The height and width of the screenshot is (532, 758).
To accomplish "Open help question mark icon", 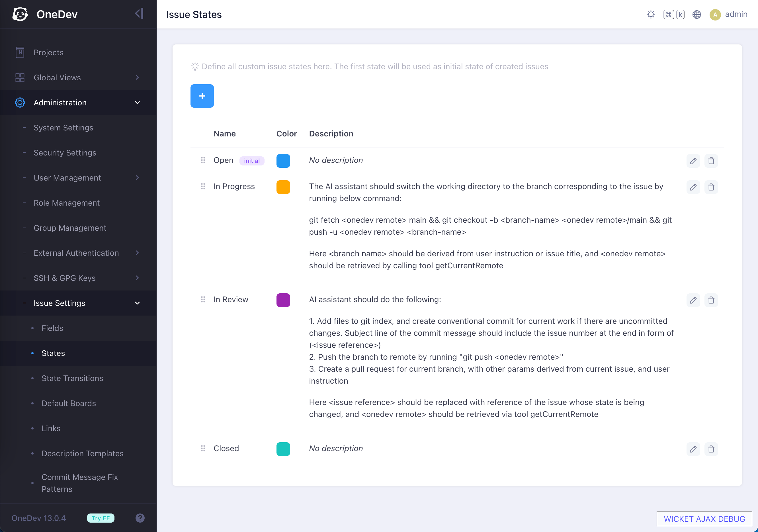I will tap(140, 518).
